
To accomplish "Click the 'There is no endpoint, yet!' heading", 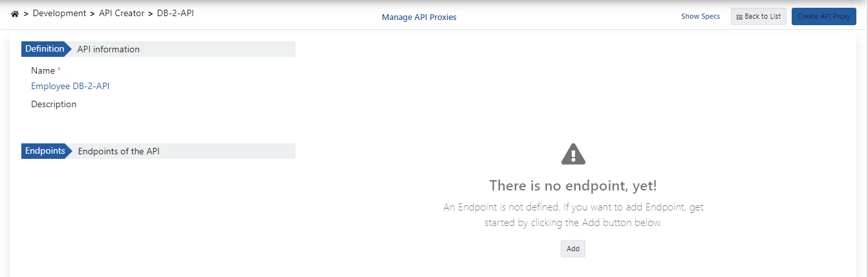I will (x=573, y=186).
